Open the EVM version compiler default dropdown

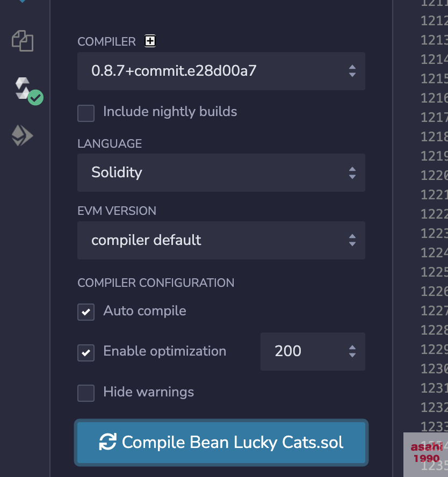221,240
